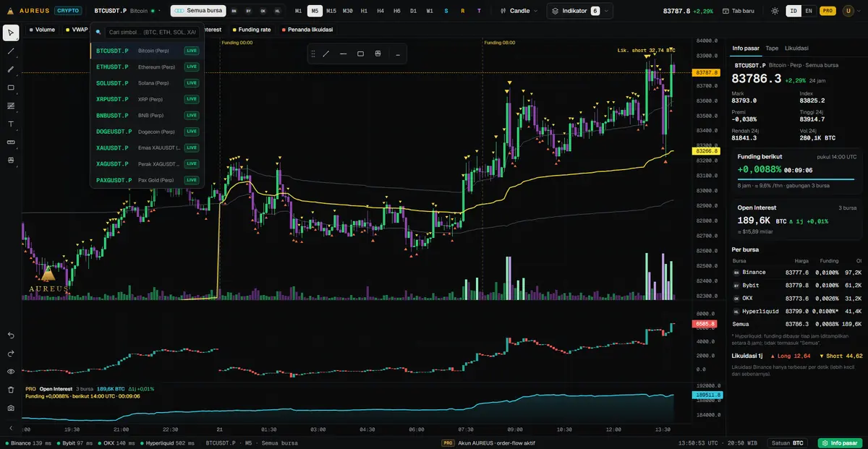Select XAUUSDT gold perp from symbol list

pyautogui.click(x=147, y=147)
